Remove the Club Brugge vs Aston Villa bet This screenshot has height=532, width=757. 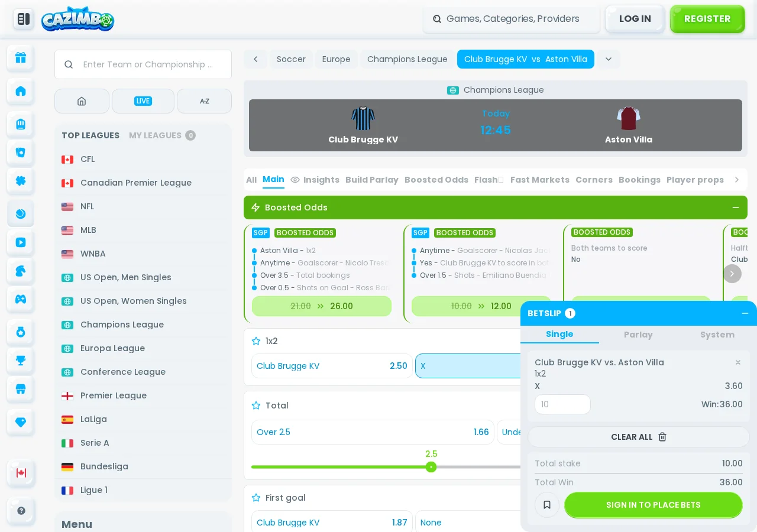[738, 362]
